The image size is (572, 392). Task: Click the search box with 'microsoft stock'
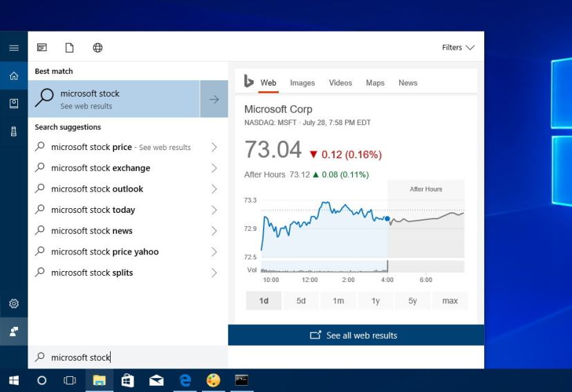[128, 357]
